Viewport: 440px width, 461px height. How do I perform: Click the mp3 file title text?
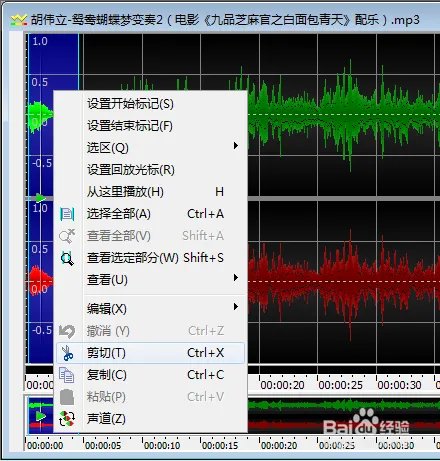point(225,20)
